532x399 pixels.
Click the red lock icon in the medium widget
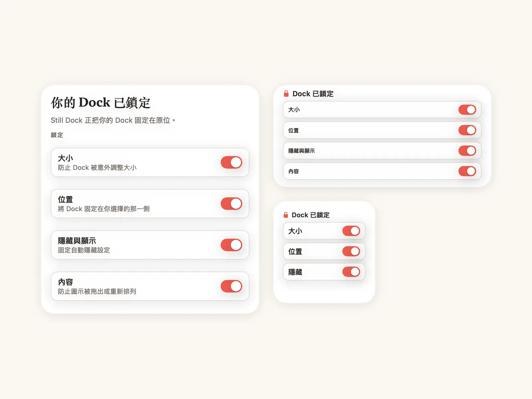click(x=286, y=94)
